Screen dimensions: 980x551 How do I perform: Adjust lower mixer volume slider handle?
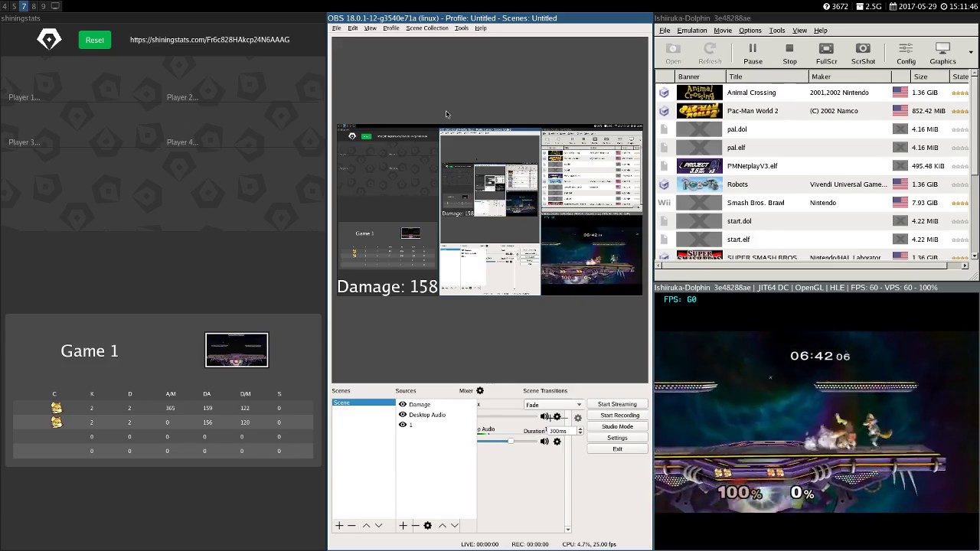510,441
